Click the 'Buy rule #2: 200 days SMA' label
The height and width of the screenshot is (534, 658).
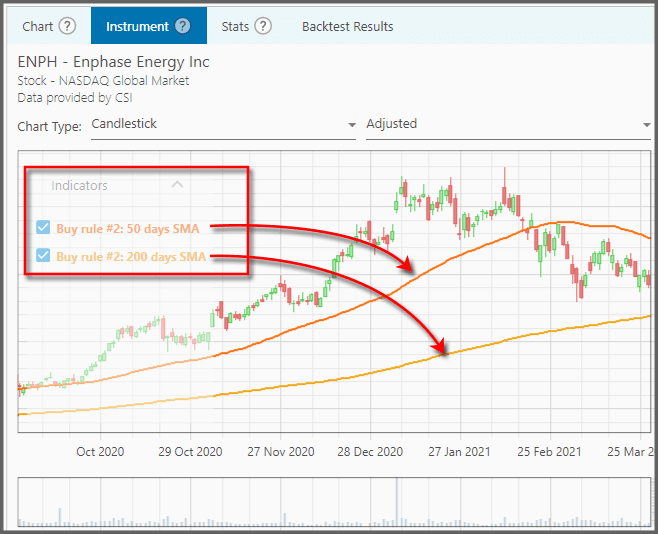(131, 256)
